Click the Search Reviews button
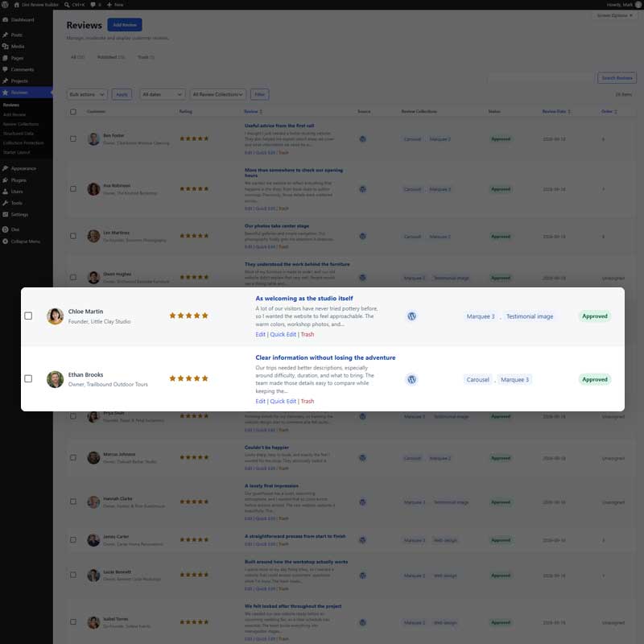Viewport: 644px width, 644px height. pos(617,77)
